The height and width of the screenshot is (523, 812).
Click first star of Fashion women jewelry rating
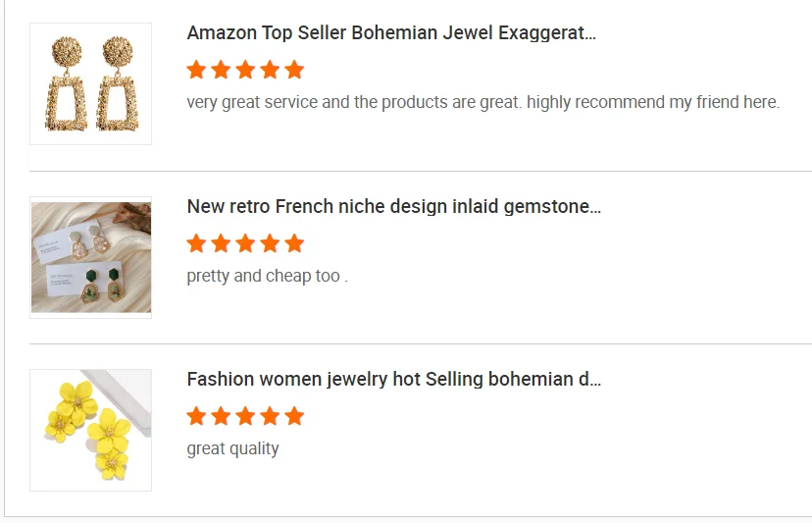(196, 416)
